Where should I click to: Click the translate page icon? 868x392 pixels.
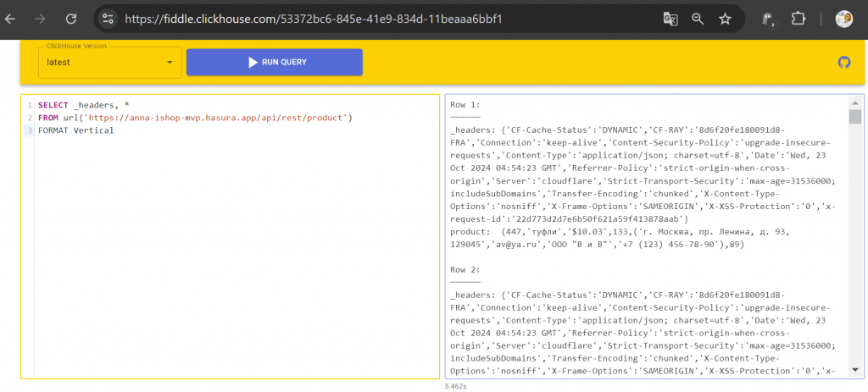pyautogui.click(x=670, y=18)
